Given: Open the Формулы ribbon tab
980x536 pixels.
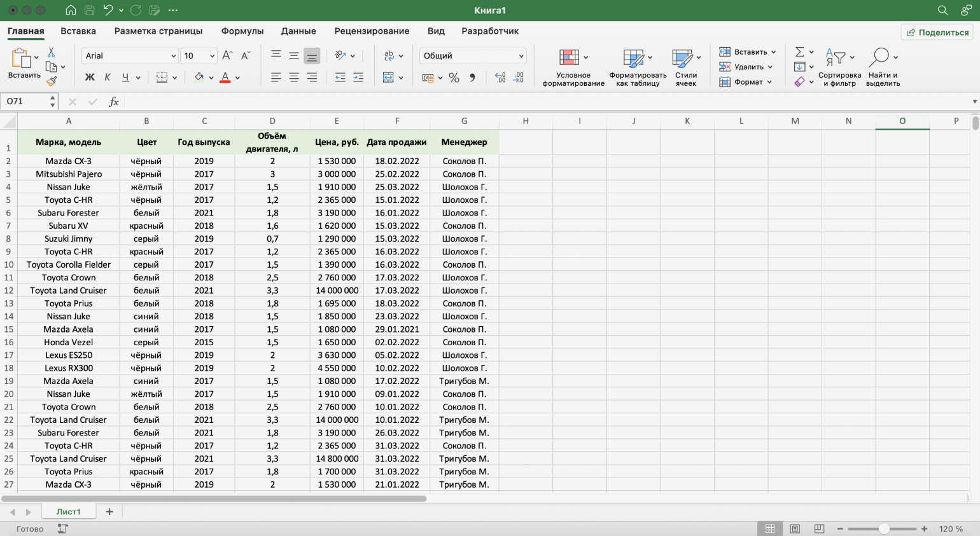Looking at the screenshot, I should (x=242, y=31).
